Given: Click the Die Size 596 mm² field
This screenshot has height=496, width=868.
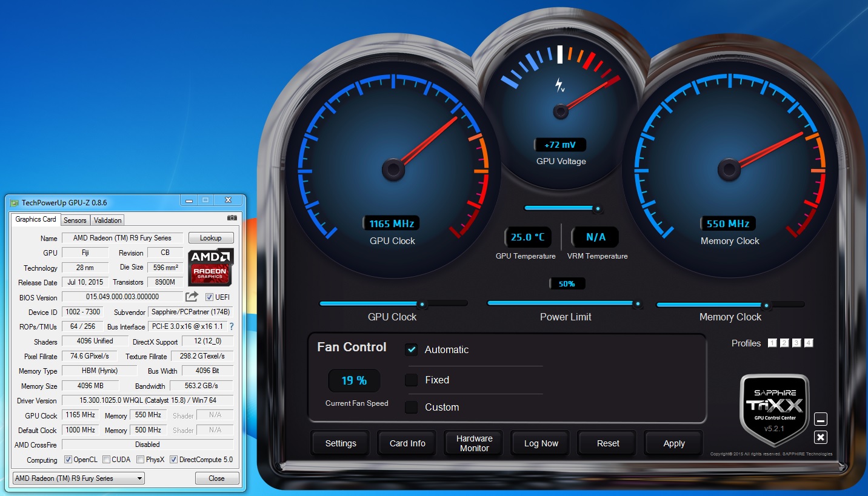Looking at the screenshot, I should pos(165,267).
